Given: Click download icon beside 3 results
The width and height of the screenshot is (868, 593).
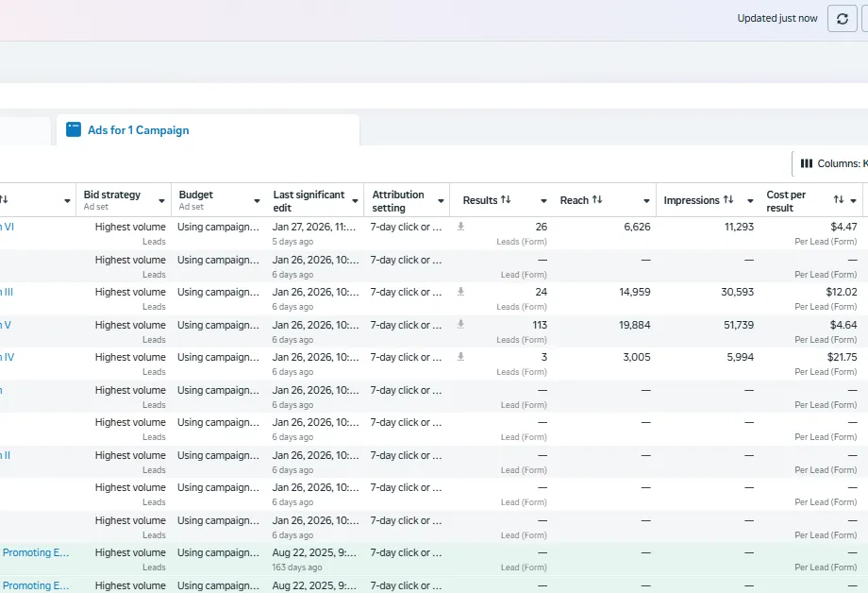Looking at the screenshot, I should pos(460,357).
